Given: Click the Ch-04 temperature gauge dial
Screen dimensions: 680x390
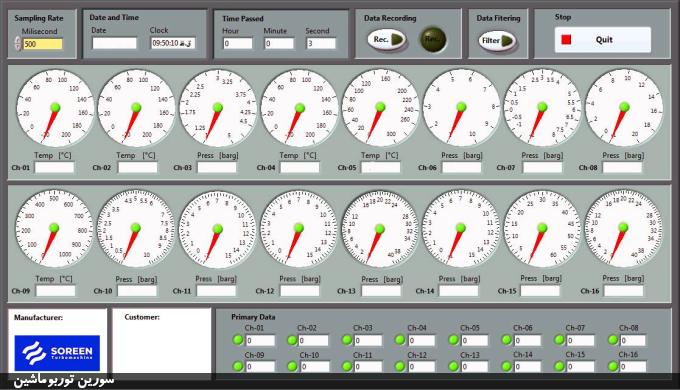Looking at the screenshot, I should click(x=299, y=108).
